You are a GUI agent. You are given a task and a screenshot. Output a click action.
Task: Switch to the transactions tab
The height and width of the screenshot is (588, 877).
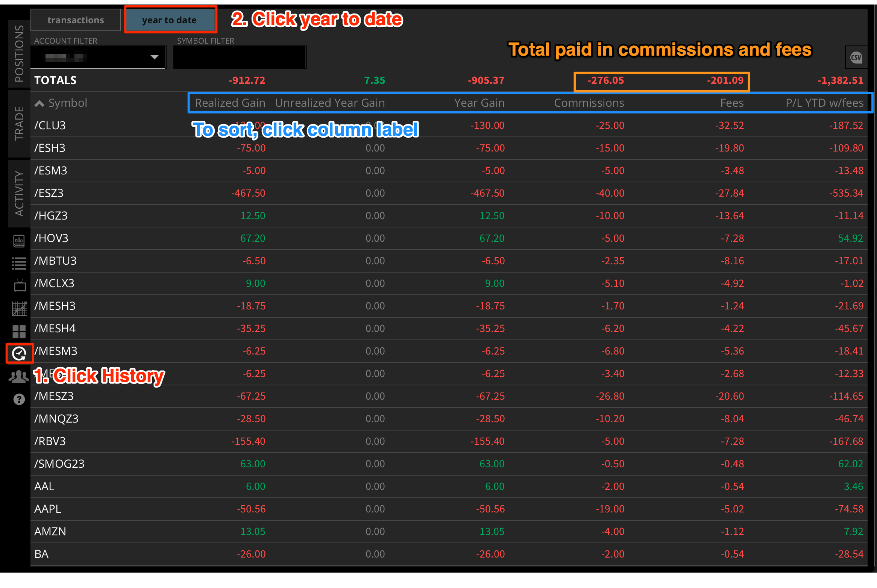click(x=75, y=20)
